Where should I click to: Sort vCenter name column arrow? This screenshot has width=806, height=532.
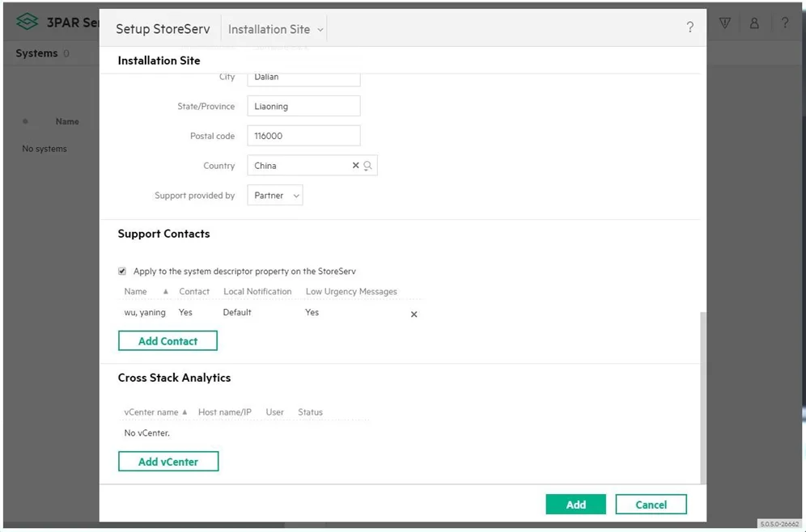[x=185, y=412]
